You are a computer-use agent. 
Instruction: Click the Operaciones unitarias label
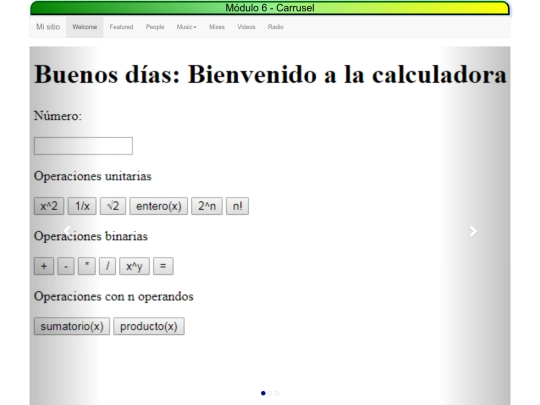(x=93, y=176)
